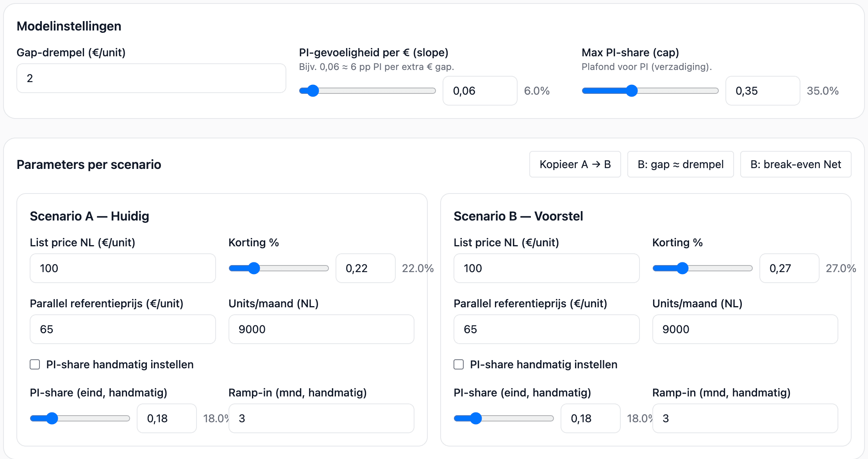868x459 pixels.
Task: Click Scenario A Korting % slider handle
Action: coord(254,268)
